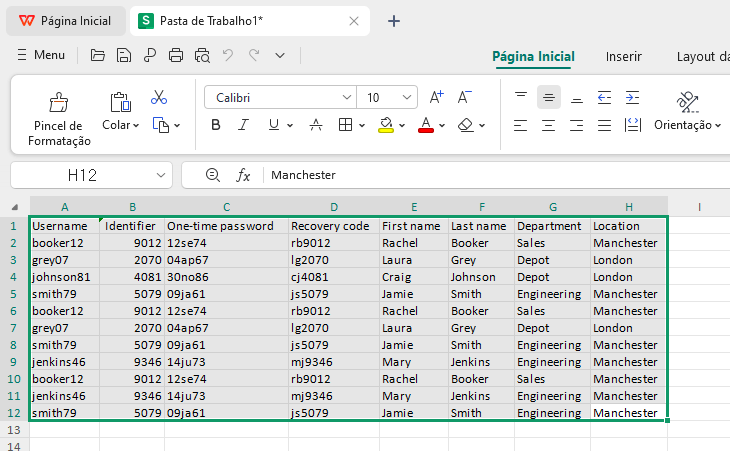
Task: Open the font name Calibri dropdown
Action: [x=347, y=98]
